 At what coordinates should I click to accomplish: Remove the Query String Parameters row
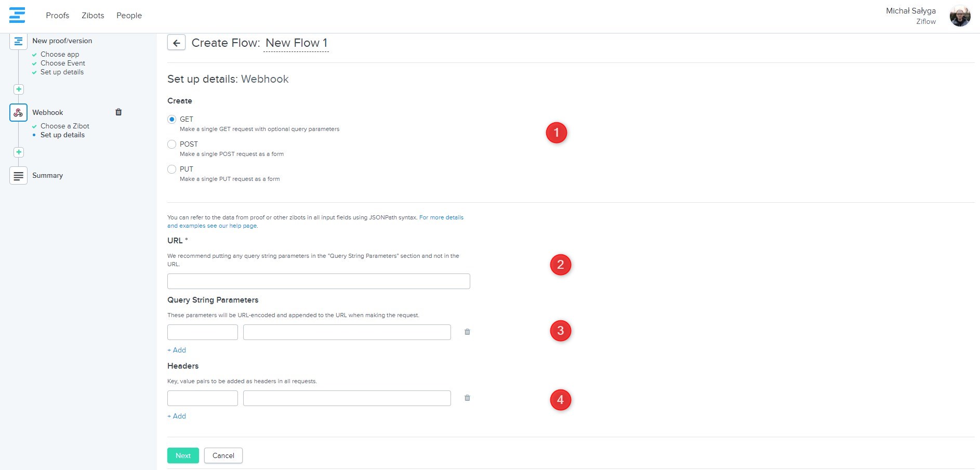coord(467,332)
